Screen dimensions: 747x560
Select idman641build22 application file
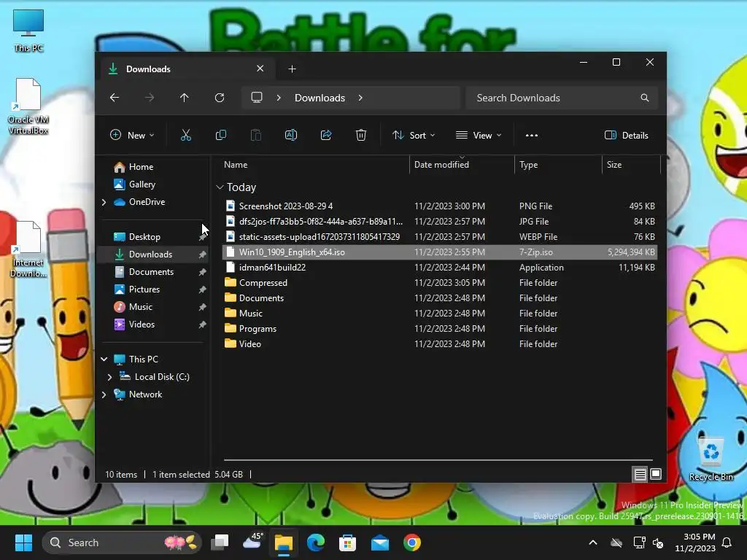click(x=440, y=267)
